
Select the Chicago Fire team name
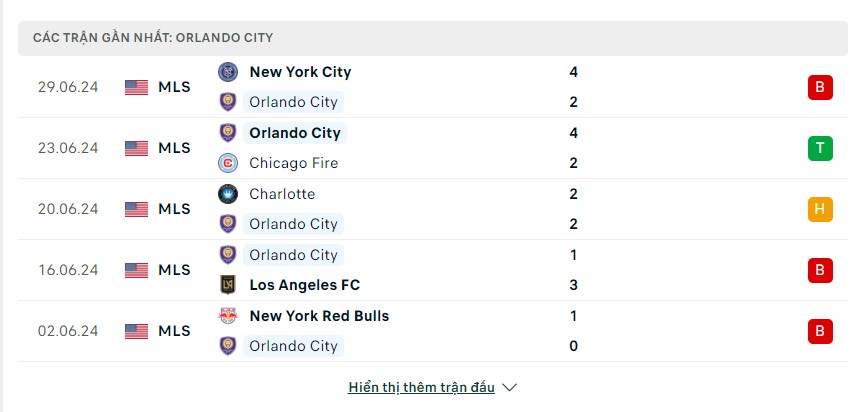point(294,163)
